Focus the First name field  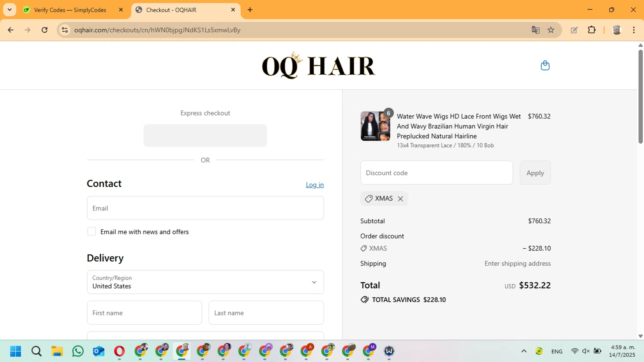pos(144,313)
